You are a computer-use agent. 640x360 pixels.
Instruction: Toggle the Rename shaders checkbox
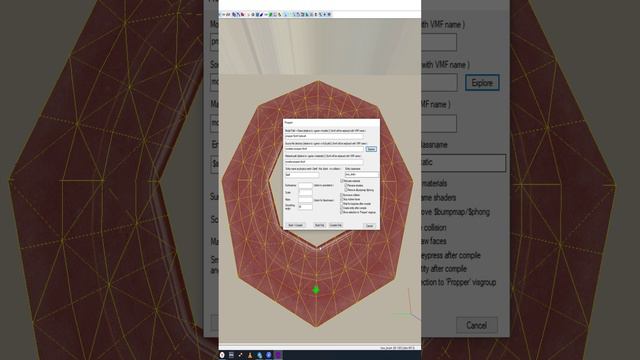pos(346,185)
